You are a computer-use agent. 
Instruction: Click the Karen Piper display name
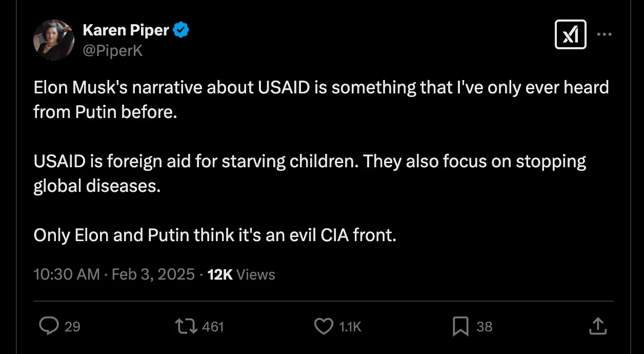126,31
